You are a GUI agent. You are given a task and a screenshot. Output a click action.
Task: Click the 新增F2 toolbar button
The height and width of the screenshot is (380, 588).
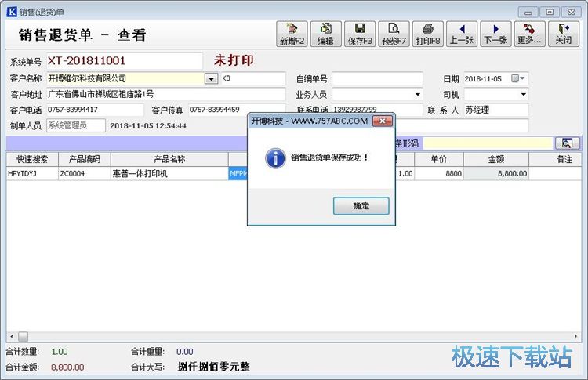(292, 34)
